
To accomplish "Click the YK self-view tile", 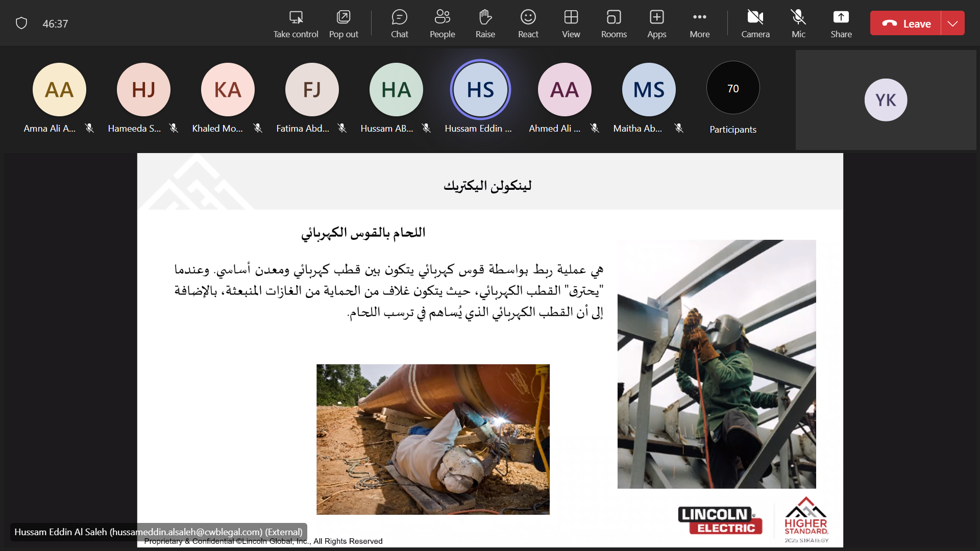I will pos(886,100).
